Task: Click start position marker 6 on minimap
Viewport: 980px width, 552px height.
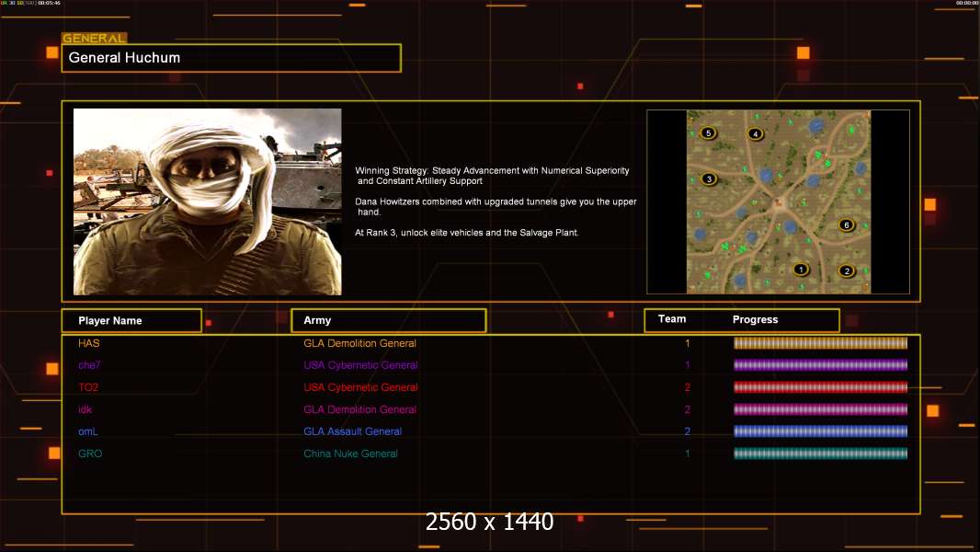Action: click(x=847, y=225)
